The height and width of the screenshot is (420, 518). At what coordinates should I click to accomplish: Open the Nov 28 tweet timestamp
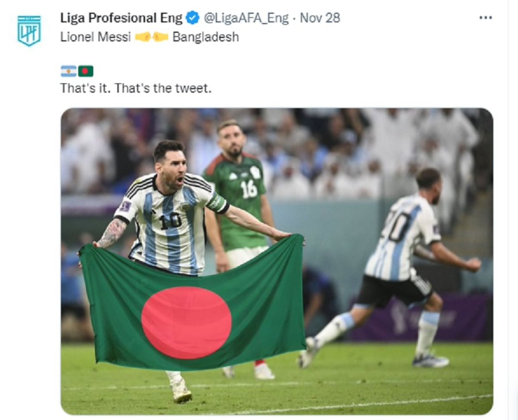click(320, 18)
